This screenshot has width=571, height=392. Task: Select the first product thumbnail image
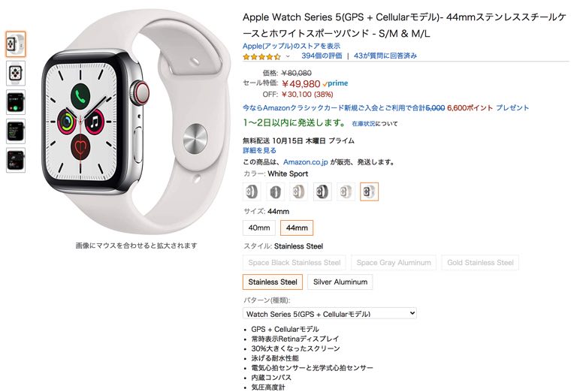click(16, 44)
